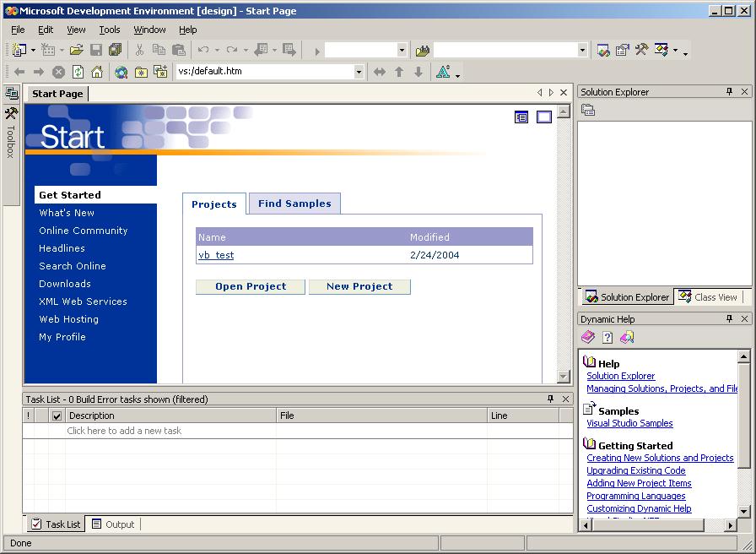756x554 pixels.
Task: Open the Undo history dropdown arrow
Action: pos(217,50)
